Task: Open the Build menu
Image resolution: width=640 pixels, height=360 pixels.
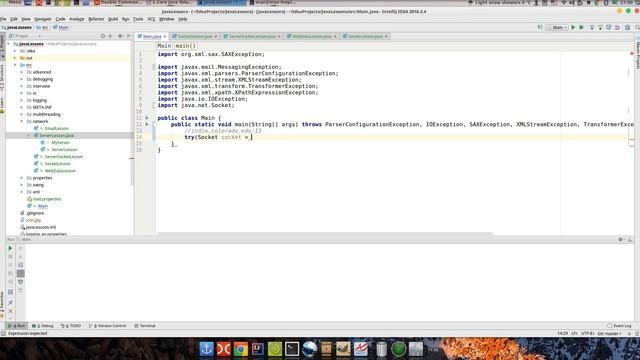Action: click(113, 19)
